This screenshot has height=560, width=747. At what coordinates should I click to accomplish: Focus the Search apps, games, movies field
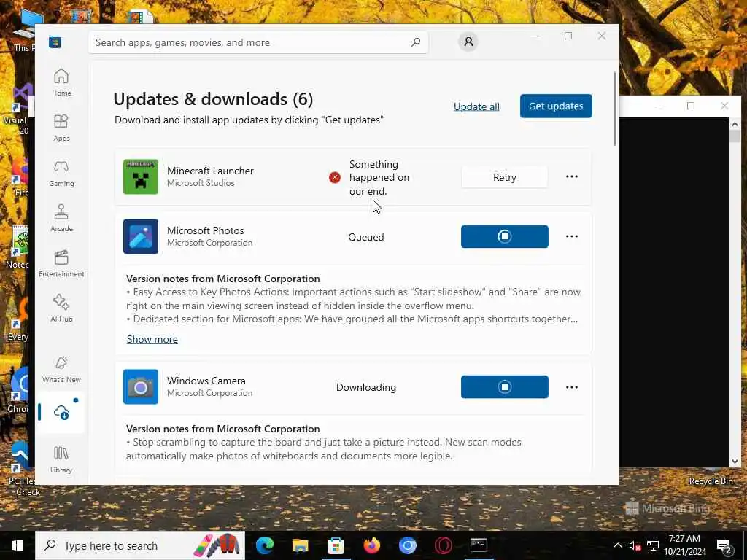coord(258,42)
